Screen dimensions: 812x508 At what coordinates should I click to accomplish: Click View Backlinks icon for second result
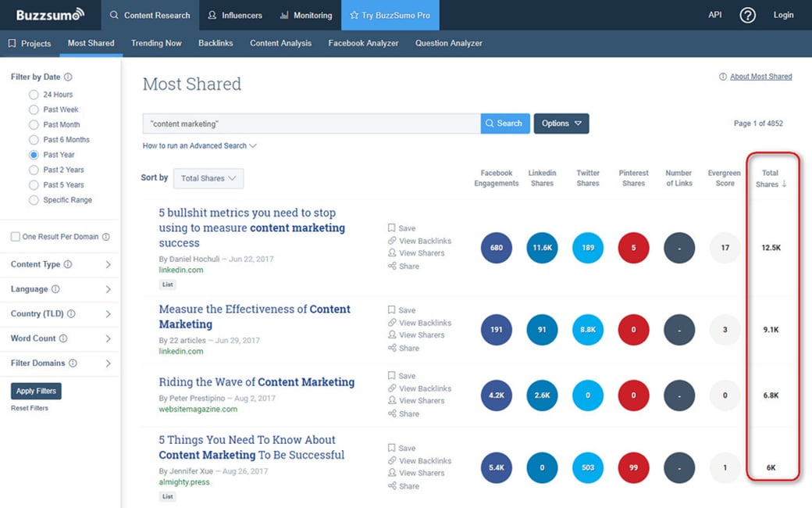tap(392, 323)
